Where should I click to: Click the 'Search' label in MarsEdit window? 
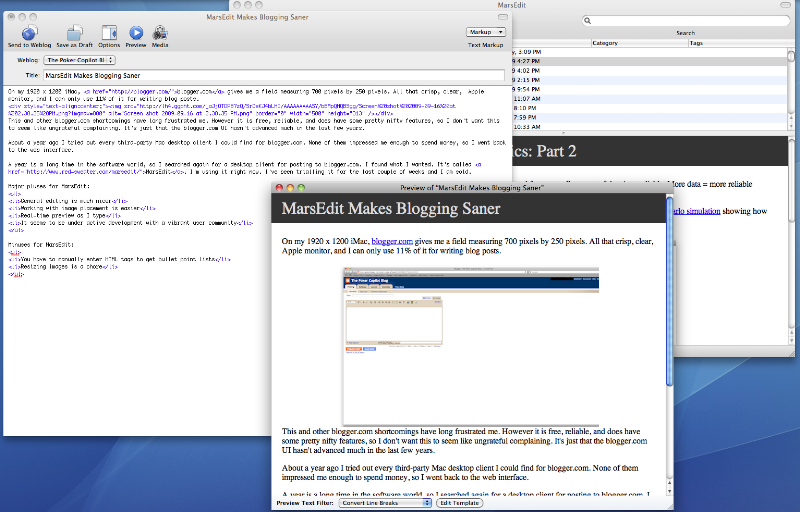click(x=685, y=33)
